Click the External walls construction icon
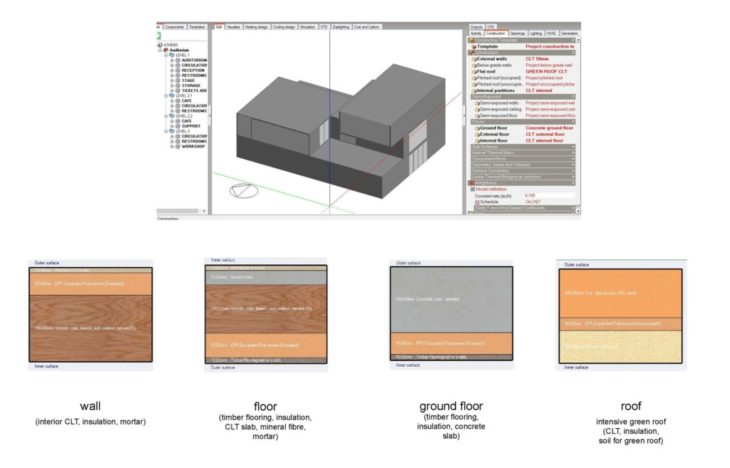This screenshot has width=730, height=468. 473,59
